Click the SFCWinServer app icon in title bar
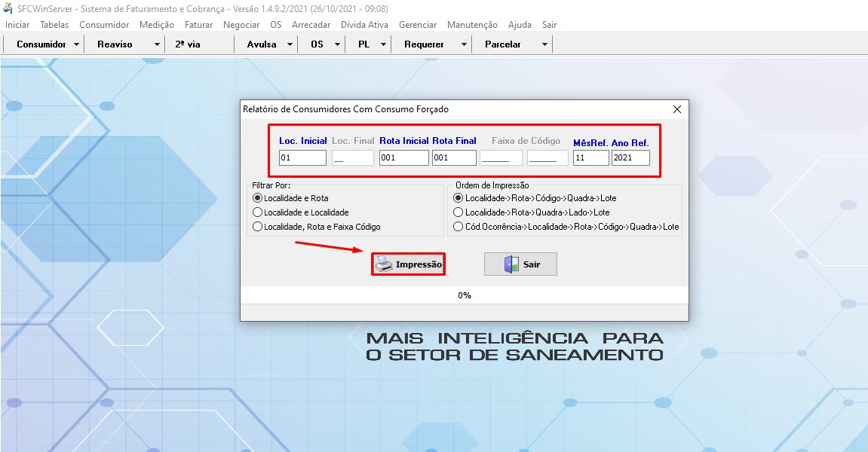Screen dimensions: 868x452 click(x=9, y=9)
